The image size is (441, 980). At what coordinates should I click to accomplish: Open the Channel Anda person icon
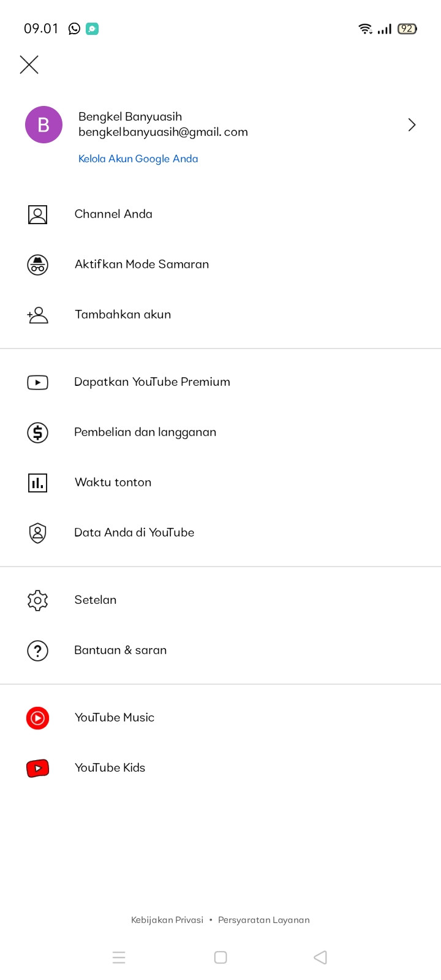click(x=37, y=214)
